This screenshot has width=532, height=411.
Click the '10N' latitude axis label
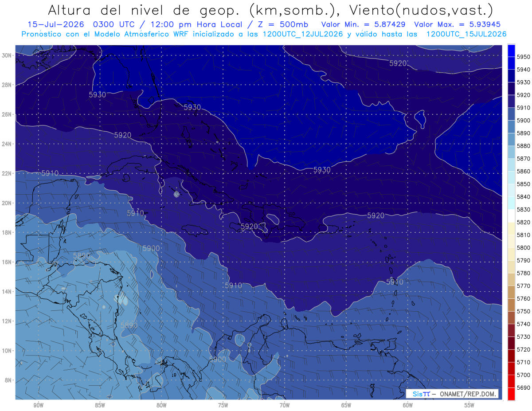click(x=7, y=350)
